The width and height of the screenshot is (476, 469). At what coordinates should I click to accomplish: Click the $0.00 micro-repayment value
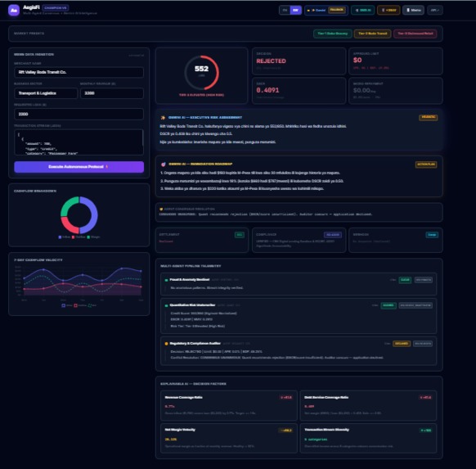point(361,90)
